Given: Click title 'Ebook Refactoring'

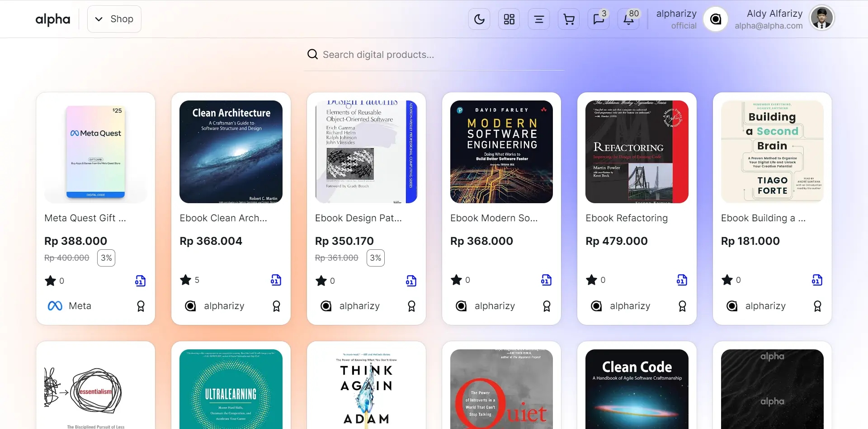Looking at the screenshot, I should click(x=627, y=218).
